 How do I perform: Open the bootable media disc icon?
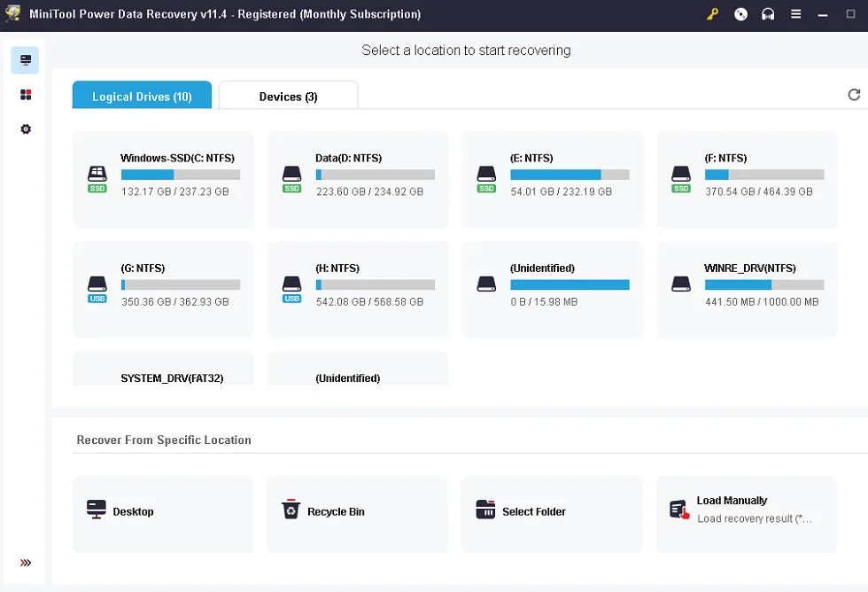[x=741, y=14]
